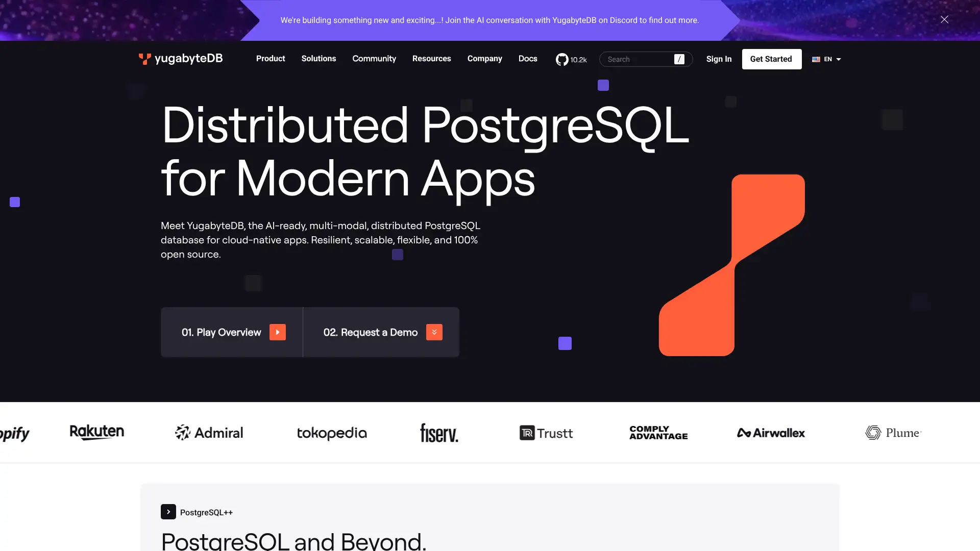980x551 pixels.
Task: Click 01. Play Overview button
Action: pyautogui.click(x=232, y=332)
